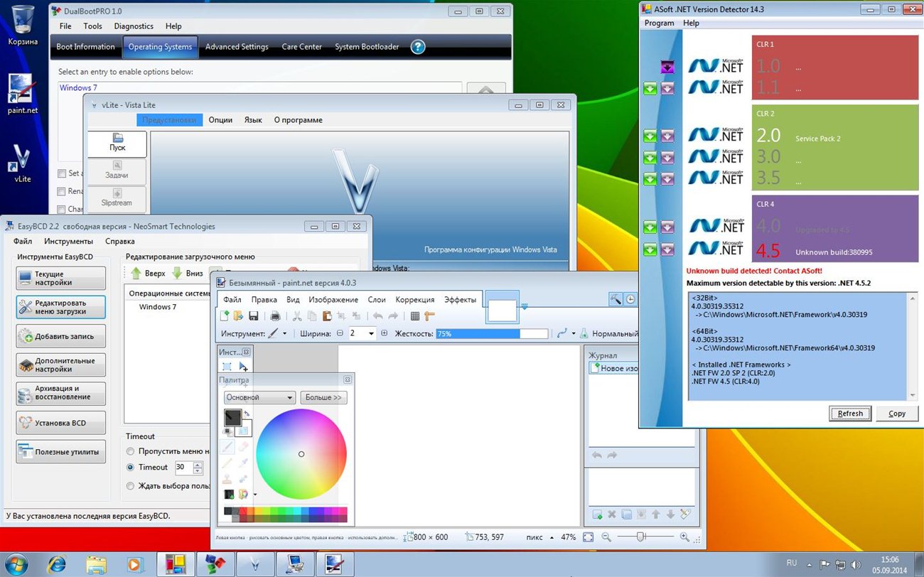Open the Эффекты menu in paint.net
This screenshot has width=924, height=577.
[x=460, y=300]
